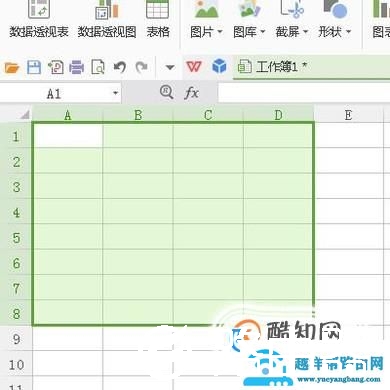The image size is (390, 390).
Task: Select column B header
Action: 138,115
